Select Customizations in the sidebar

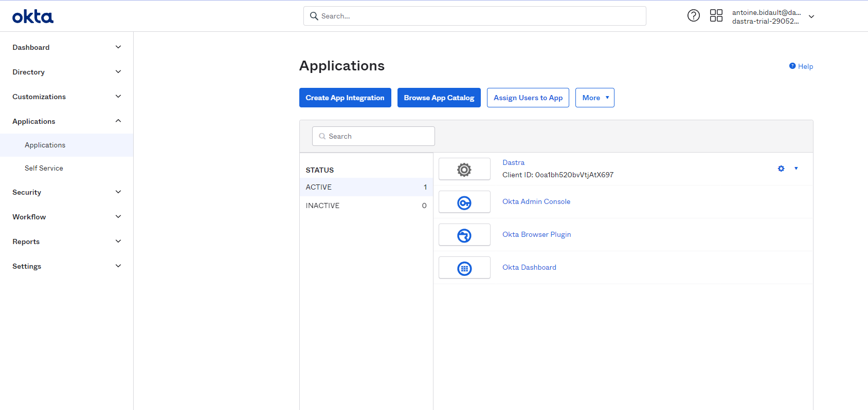pyautogui.click(x=39, y=97)
